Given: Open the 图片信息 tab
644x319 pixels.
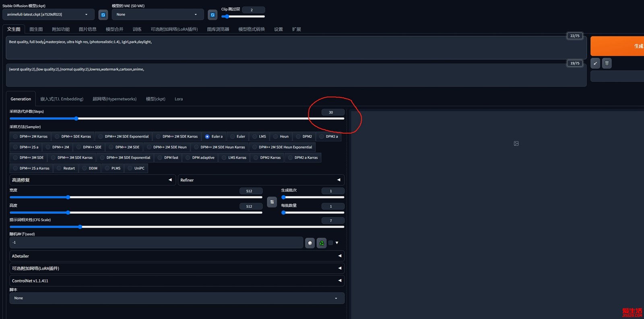Looking at the screenshot, I should pos(88,29).
